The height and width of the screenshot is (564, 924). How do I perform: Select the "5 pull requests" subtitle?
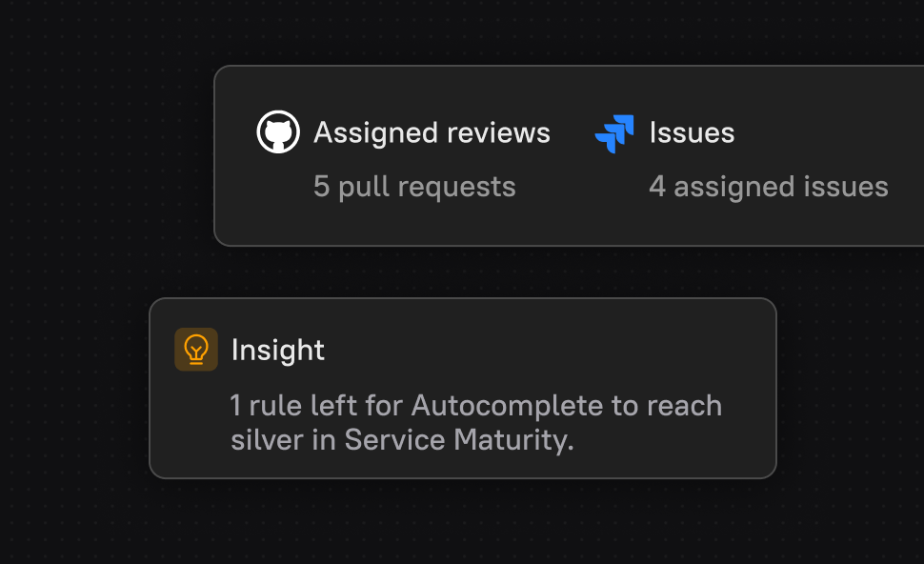click(414, 187)
